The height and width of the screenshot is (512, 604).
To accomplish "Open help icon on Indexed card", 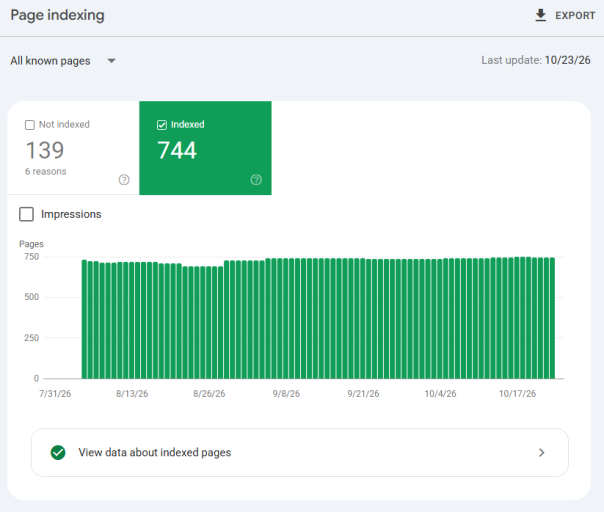I will point(256,180).
